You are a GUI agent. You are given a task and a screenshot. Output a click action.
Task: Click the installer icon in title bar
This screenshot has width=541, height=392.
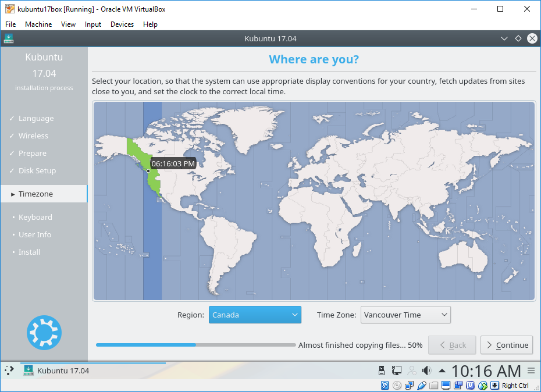(9, 38)
